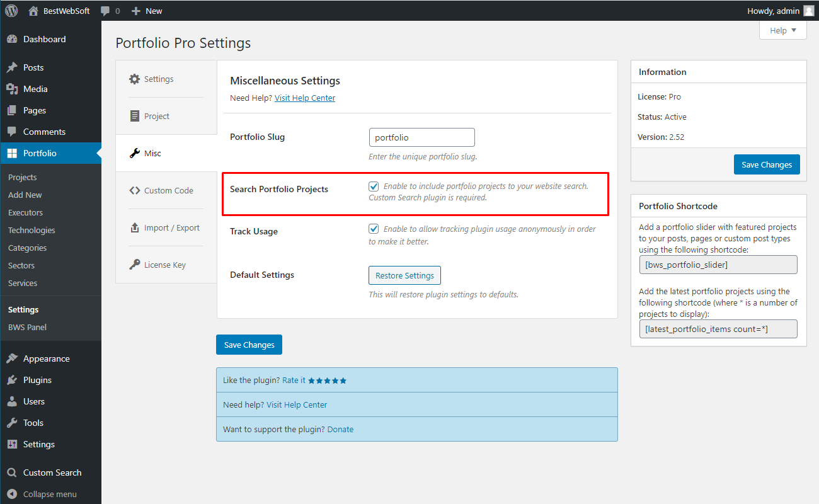The width and height of the screenshot is (819, 504).
Task: Click the BestWebSoft site name
Action: coord(66,11)
